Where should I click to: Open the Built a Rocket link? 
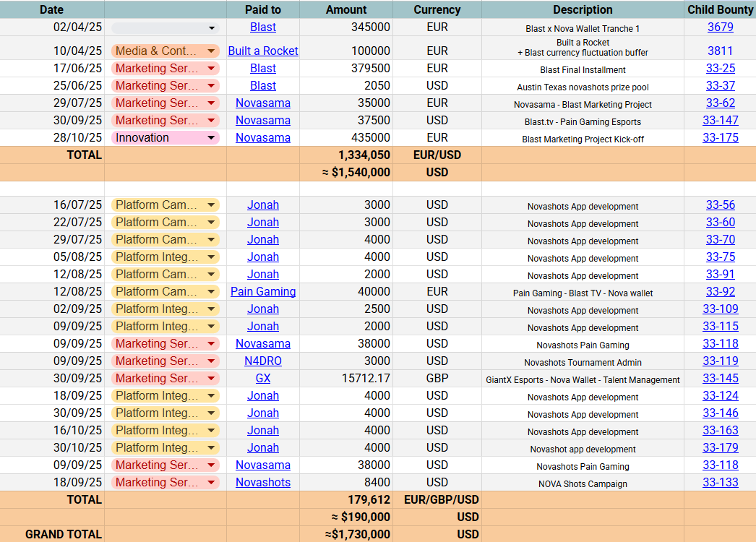click(x=263, y=51)
